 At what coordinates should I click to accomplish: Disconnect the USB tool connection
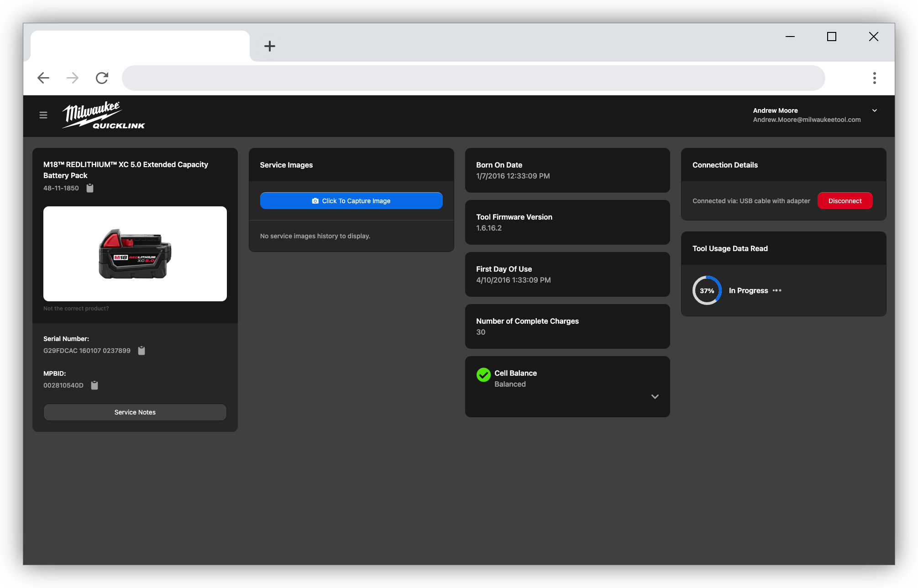[x=845, y=201]
